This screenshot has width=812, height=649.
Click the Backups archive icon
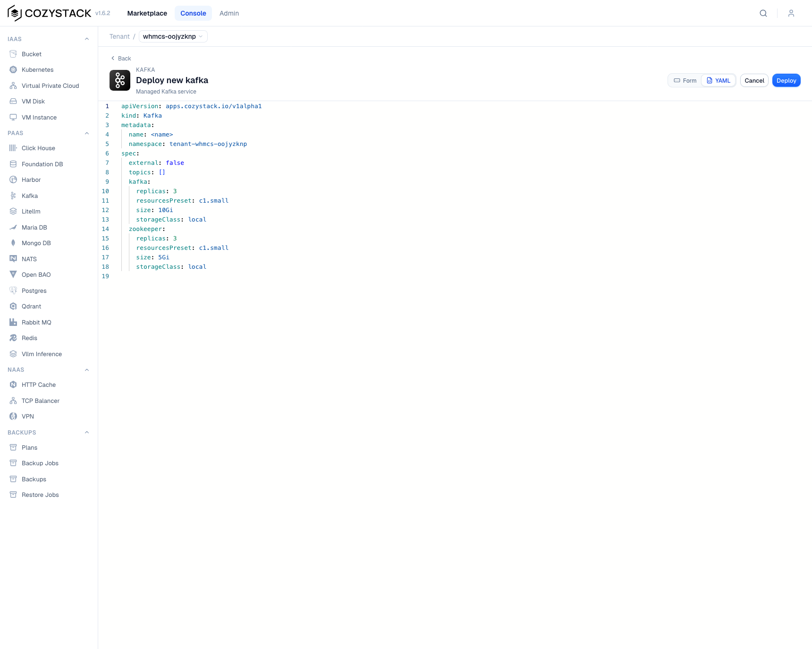[13, 479]
